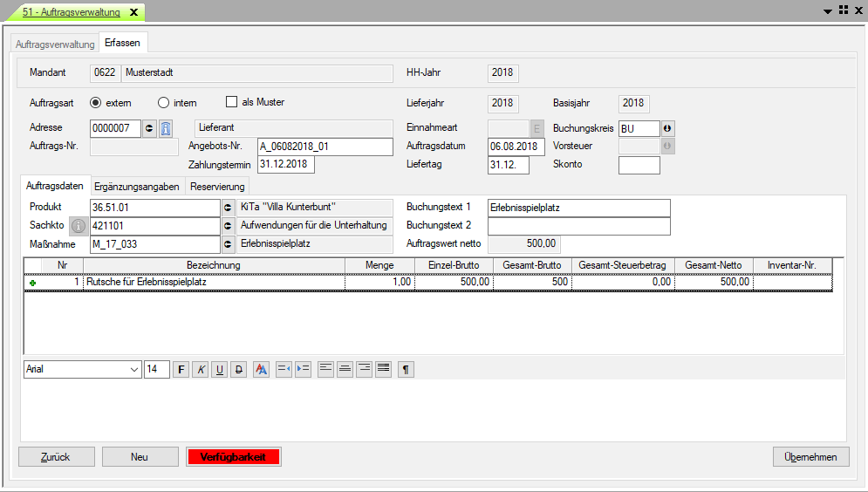This screenshot has height=492, width=868.
Task: Enable the 'als Muster' checkbox
Action: tap(232, 102)
